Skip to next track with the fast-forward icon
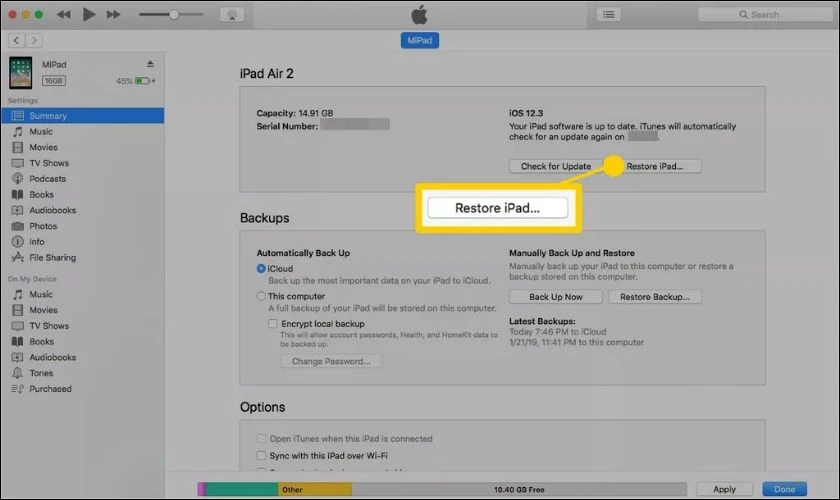 [113, 14]
